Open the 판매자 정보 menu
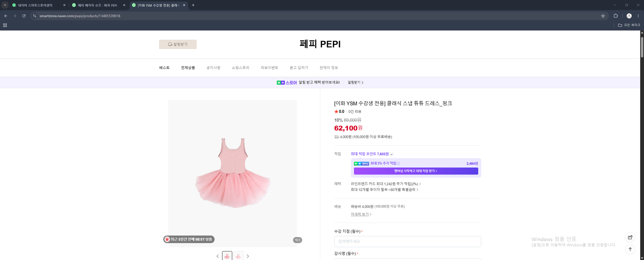 click(329, 68)
